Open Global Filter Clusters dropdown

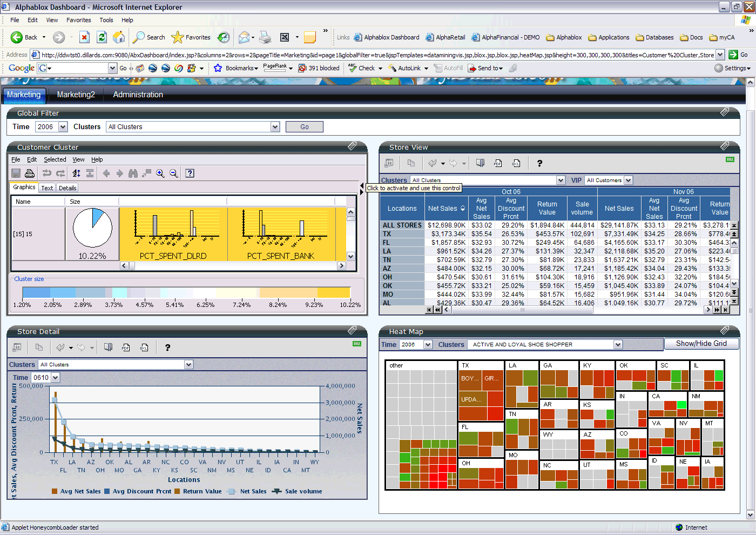[275, 127]
